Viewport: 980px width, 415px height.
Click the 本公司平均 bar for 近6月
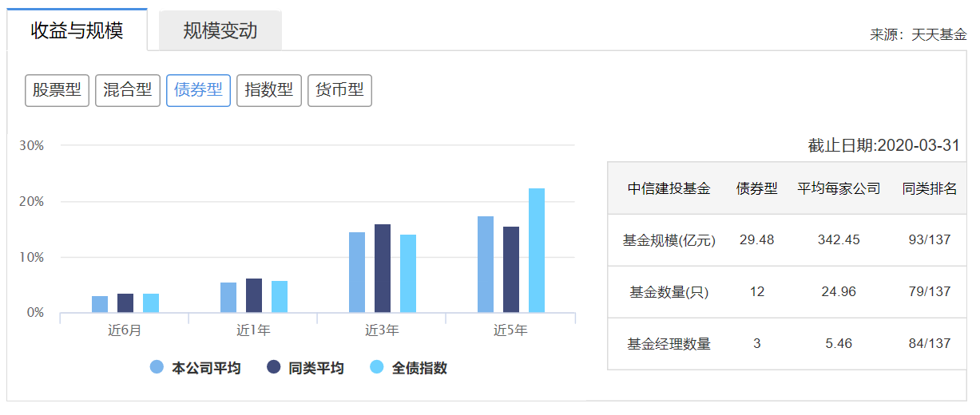pyautogui.click(x=100, y=304)
